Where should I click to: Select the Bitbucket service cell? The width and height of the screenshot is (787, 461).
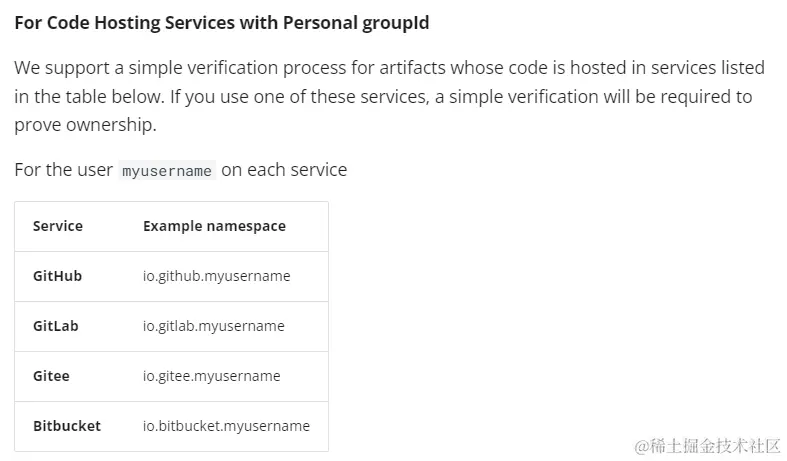67,426
